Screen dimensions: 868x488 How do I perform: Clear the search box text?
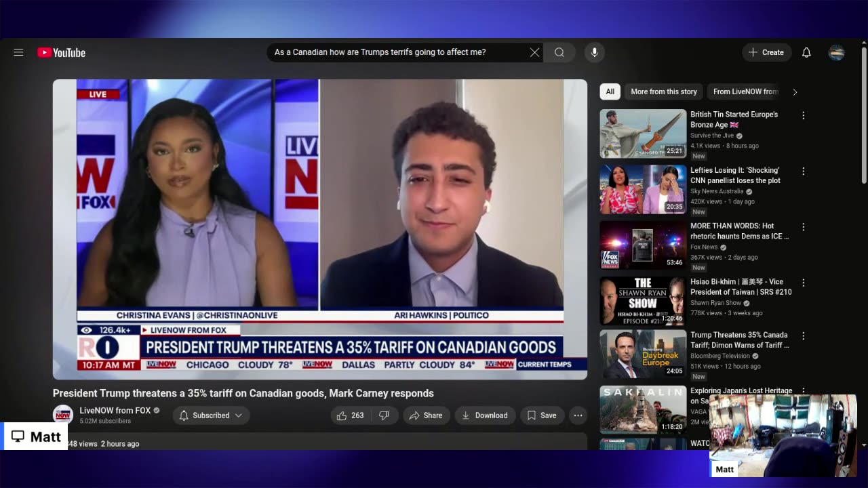pos(534,52)
